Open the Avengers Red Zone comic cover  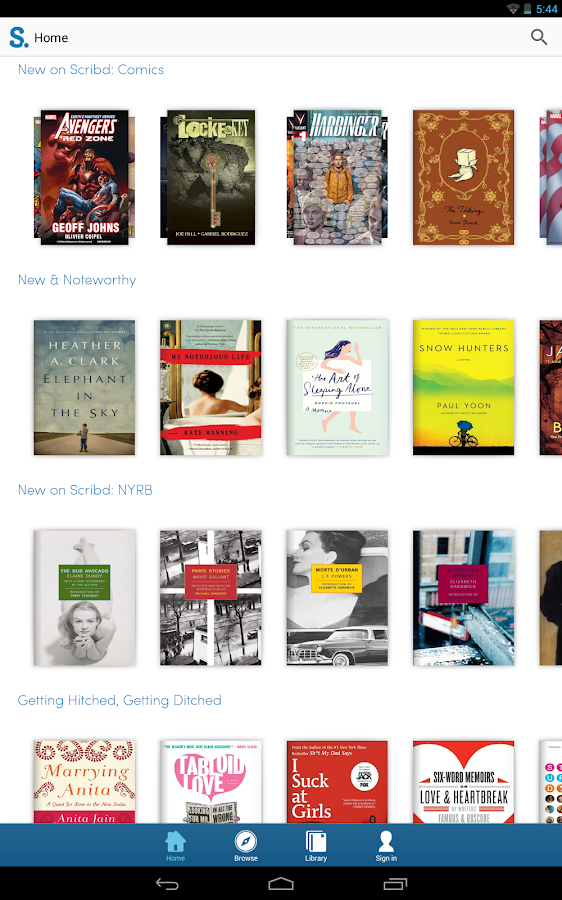[x=84, y=177]
